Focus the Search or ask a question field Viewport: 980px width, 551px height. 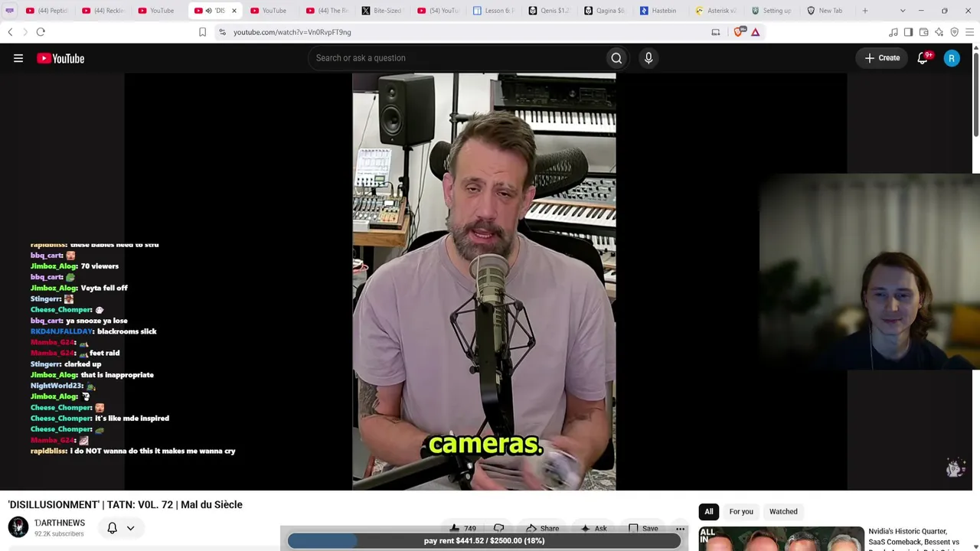pyautogui.click(x=457, y=58)
